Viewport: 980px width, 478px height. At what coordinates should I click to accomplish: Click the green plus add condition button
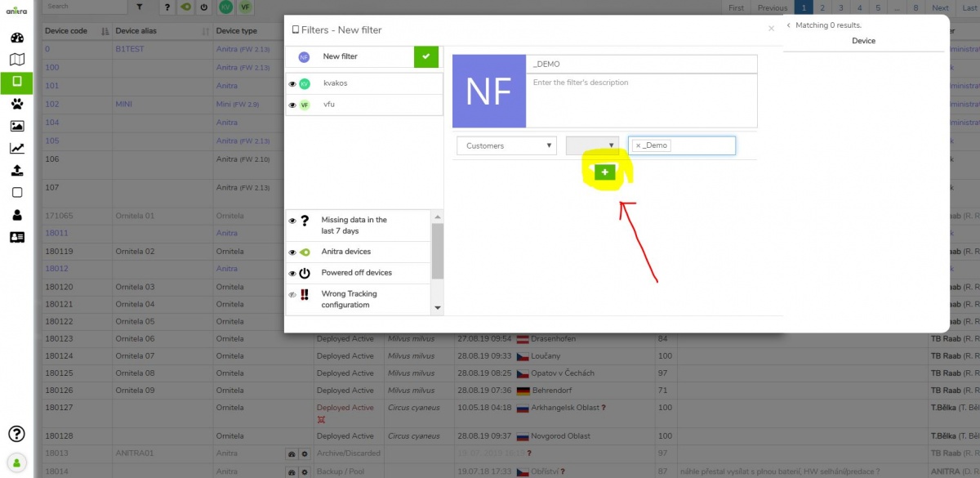[604, 172]
